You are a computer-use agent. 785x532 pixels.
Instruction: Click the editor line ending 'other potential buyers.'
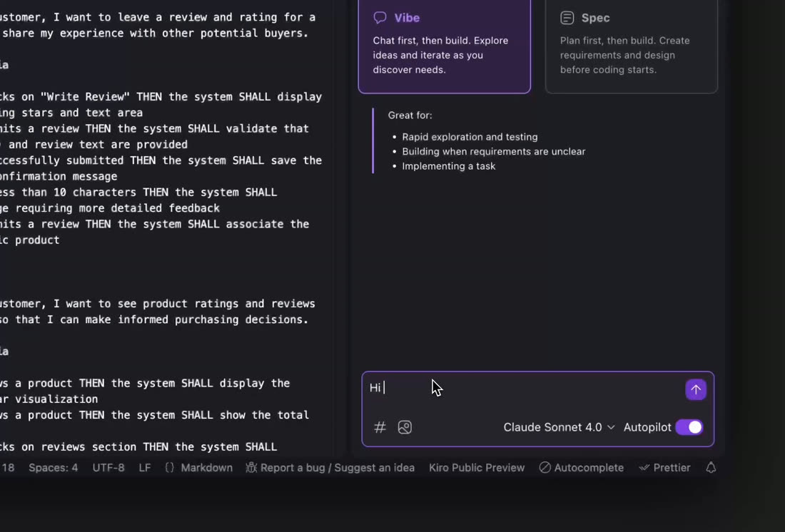pyautogui.click(x=154, y=33)
